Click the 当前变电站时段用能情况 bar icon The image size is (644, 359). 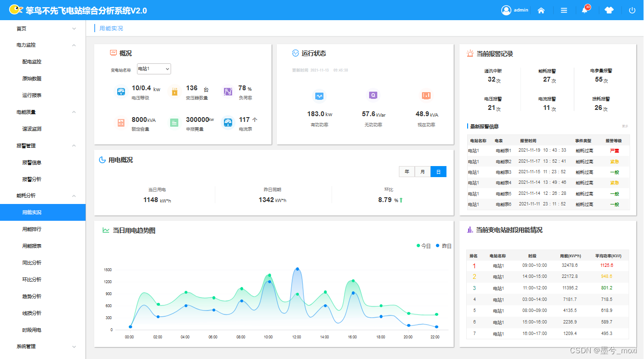[x=470, y=230]
